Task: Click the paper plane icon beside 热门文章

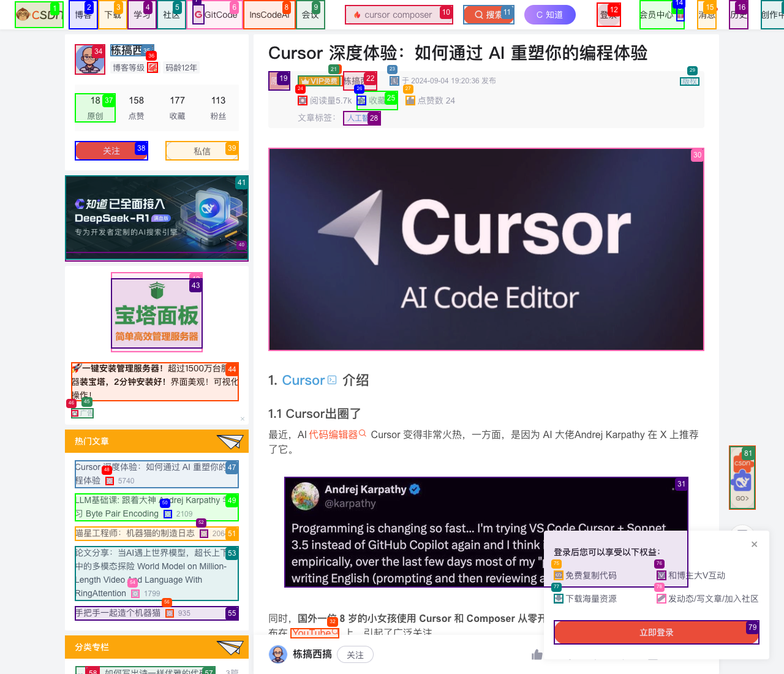Action: point(230,441)
